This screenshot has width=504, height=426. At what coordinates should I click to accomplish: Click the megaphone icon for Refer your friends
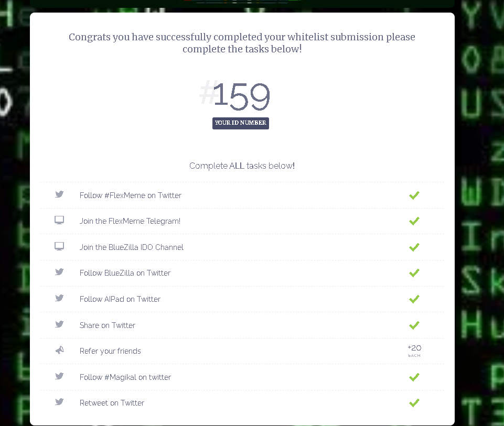pos(59,350)
